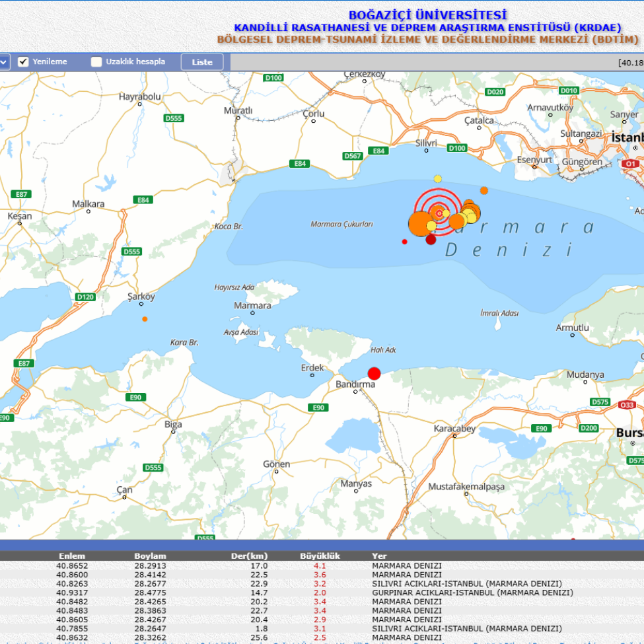
Task: Click the Enlem column header
Action: (71, 556)
